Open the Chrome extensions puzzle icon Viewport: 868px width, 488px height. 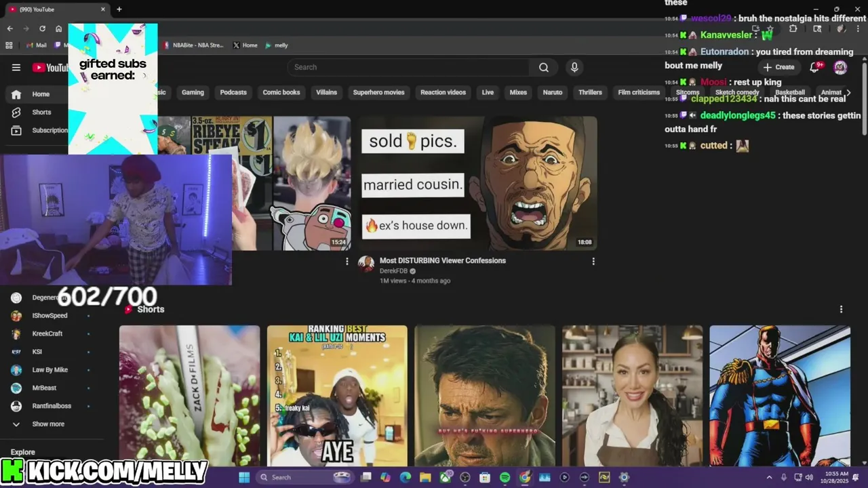click(793, 29)
